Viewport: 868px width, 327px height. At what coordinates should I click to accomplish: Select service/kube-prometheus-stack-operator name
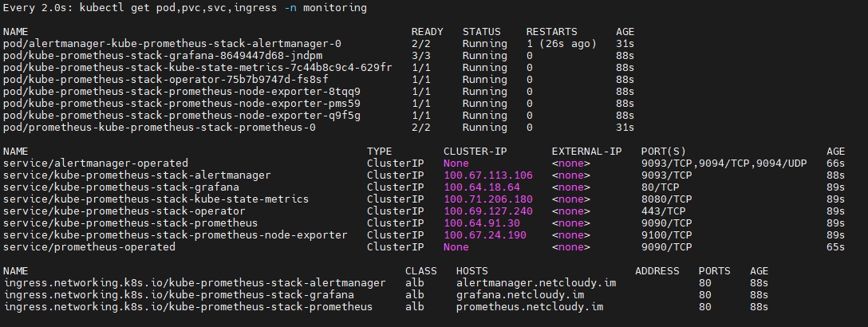(x=124, y=211)
